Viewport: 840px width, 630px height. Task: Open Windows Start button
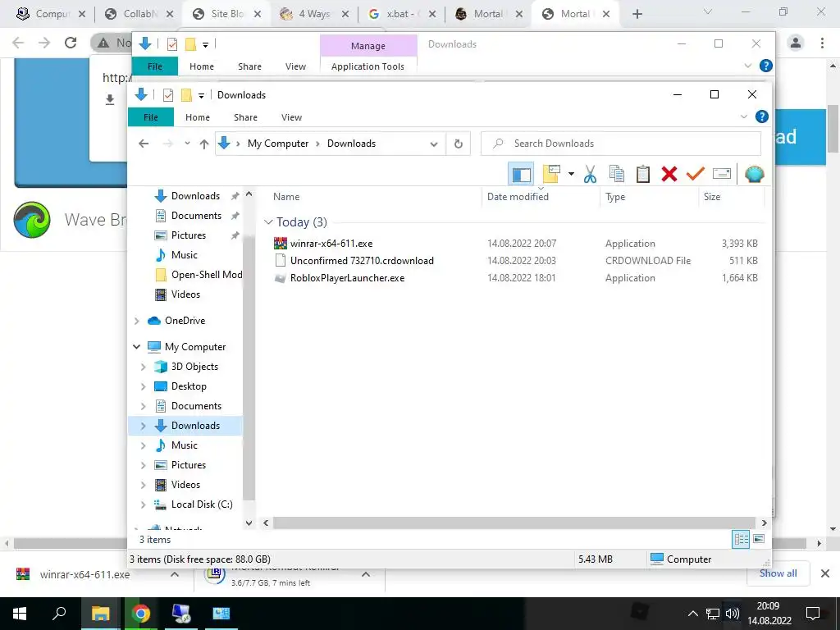click(20, 614)
